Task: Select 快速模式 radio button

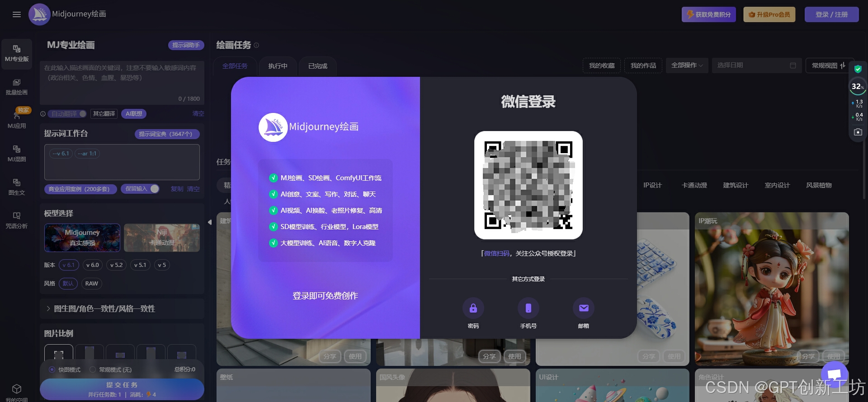Action: (52, 369)
